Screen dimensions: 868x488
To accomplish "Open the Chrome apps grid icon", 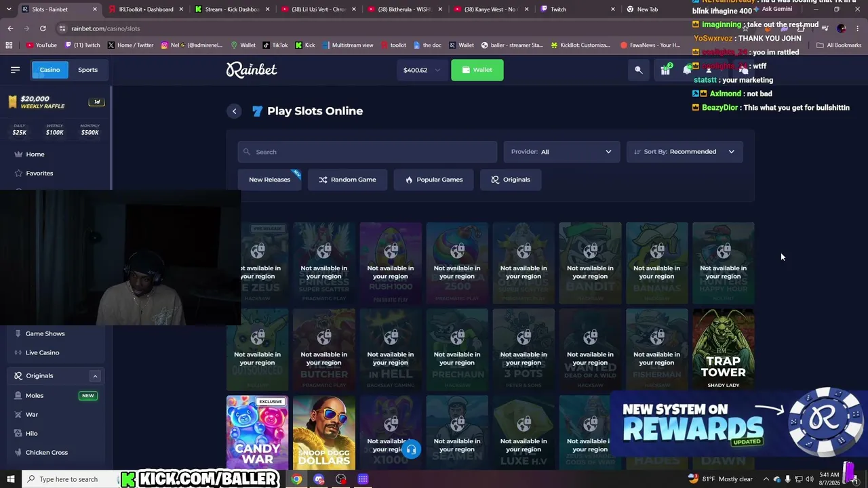I will 9,45.
